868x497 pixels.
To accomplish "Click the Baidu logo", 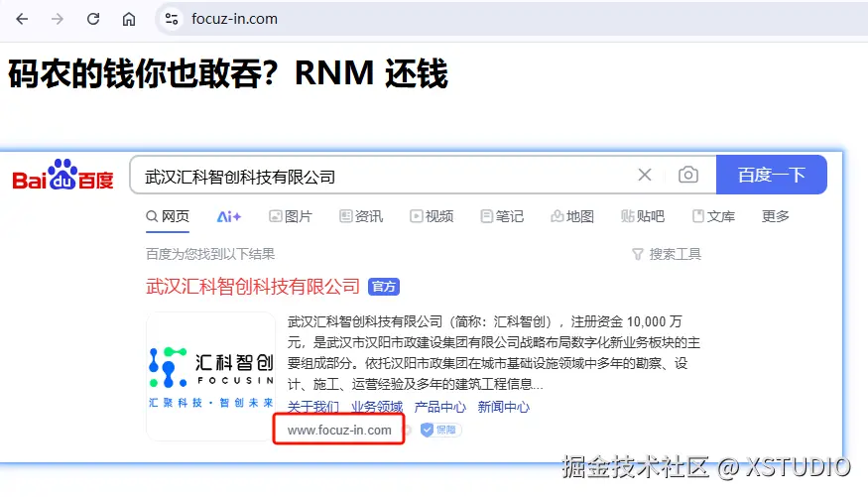I will [x=62, y=175].
